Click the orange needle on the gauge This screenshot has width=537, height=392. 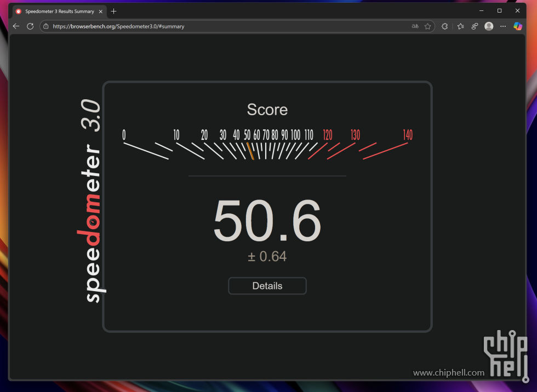[250, 151]
